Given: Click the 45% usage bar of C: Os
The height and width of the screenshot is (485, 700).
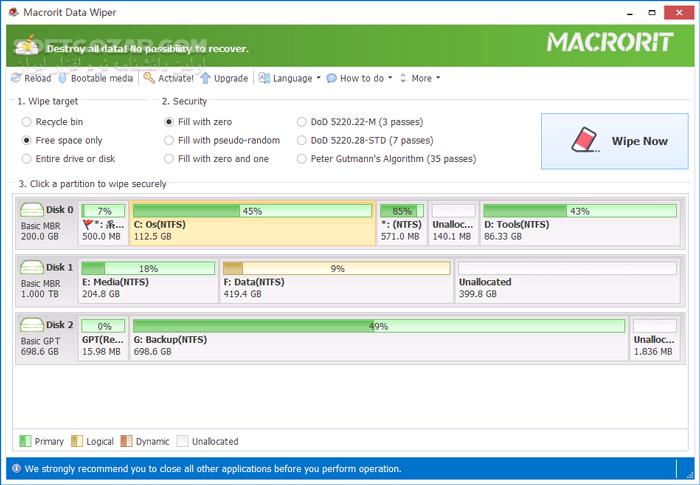Looking at the screenshot, I should (x=252, y=211).
